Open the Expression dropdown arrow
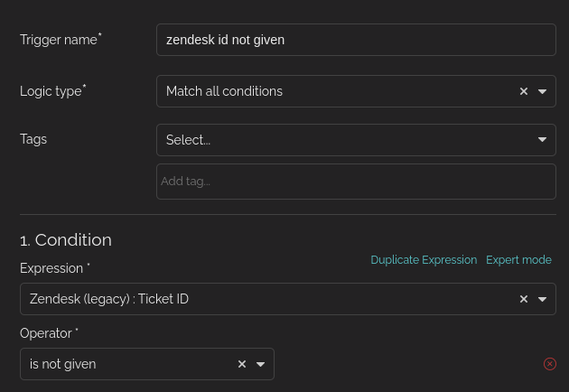Screen dimensions: 569x392 click(x=542, y=299)
